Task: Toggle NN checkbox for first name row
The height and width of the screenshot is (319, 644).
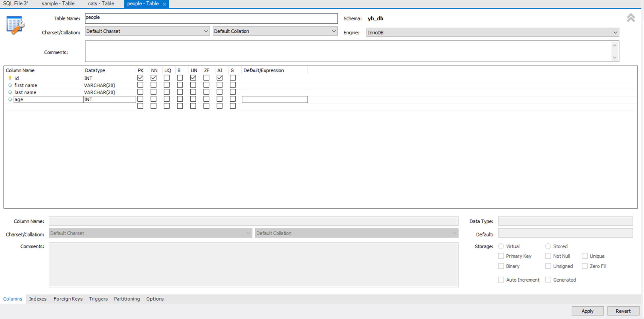Action: 153,85
